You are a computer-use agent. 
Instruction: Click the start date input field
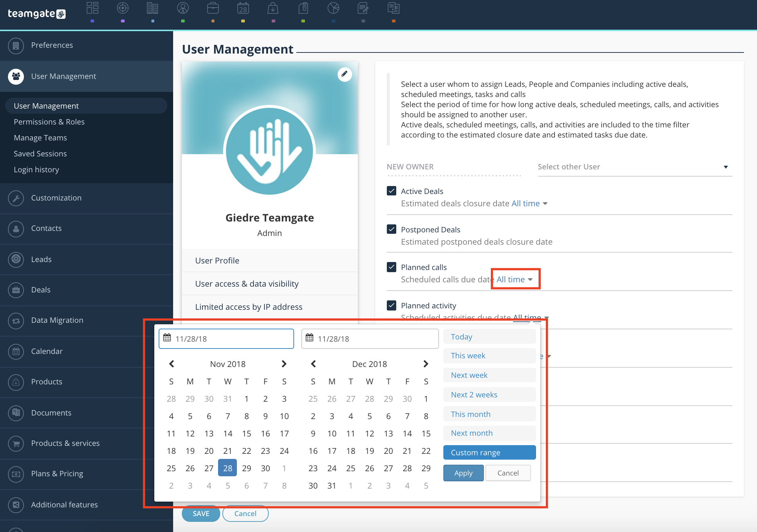pos(226,339)
